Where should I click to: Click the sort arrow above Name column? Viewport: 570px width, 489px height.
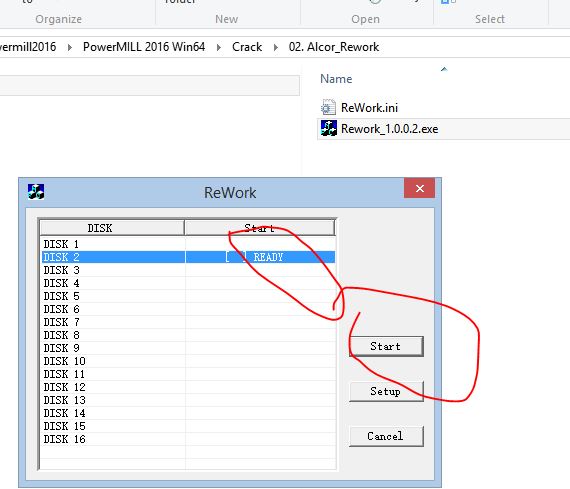tap(444, 69)
